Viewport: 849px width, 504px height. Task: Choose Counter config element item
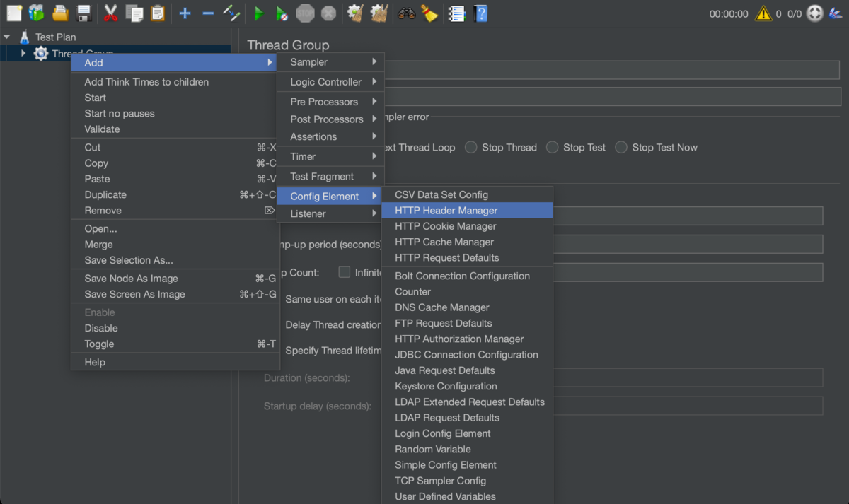pos(467,292)
